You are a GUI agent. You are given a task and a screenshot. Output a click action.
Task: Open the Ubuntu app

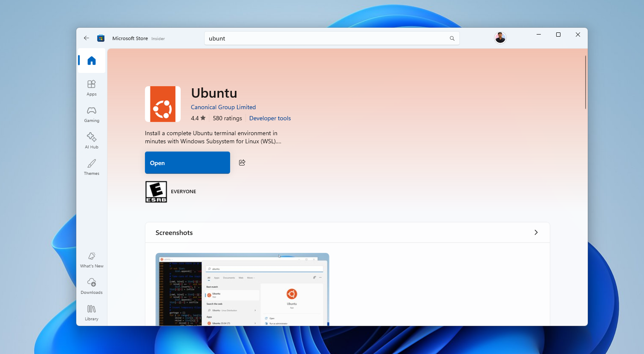[187, 162]
